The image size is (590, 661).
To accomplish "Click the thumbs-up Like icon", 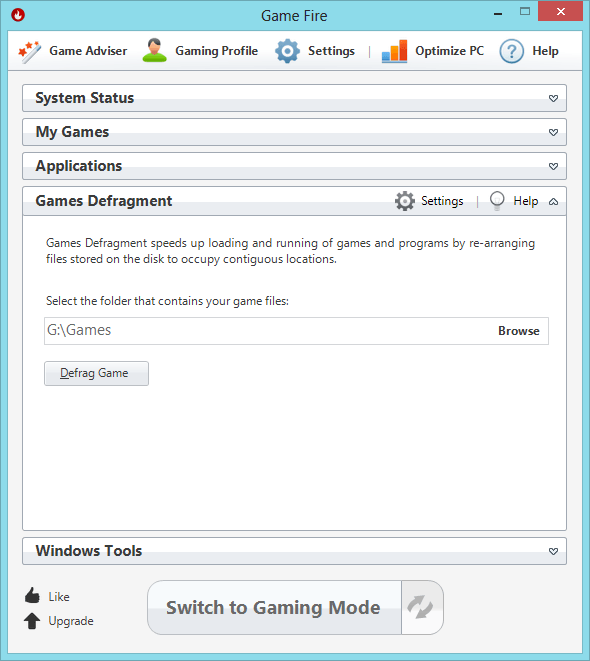I will 32,596.
